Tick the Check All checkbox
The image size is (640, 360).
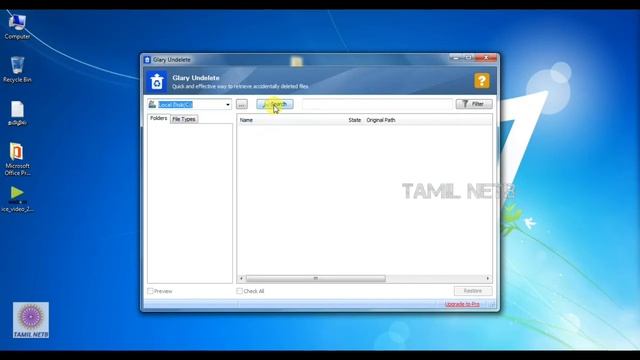pos(240,291)
